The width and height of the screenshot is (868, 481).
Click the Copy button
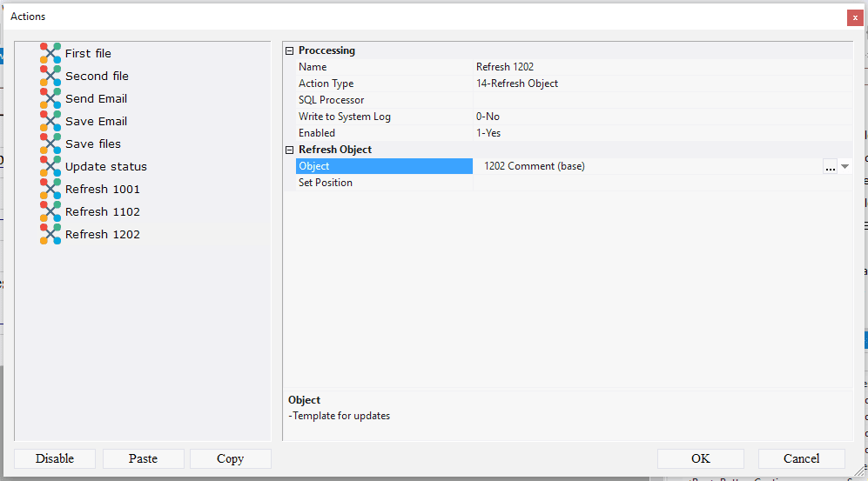pos(230,458)
